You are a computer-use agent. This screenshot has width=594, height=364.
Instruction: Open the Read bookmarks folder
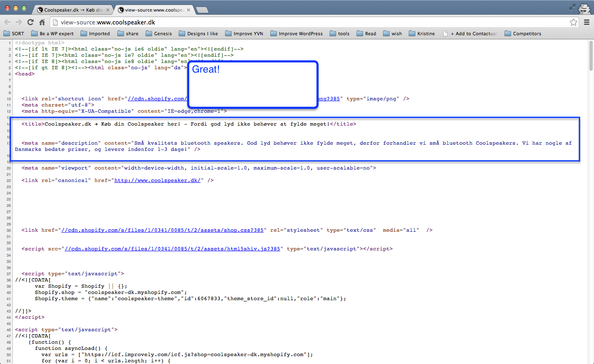click(x=366, y=34)
